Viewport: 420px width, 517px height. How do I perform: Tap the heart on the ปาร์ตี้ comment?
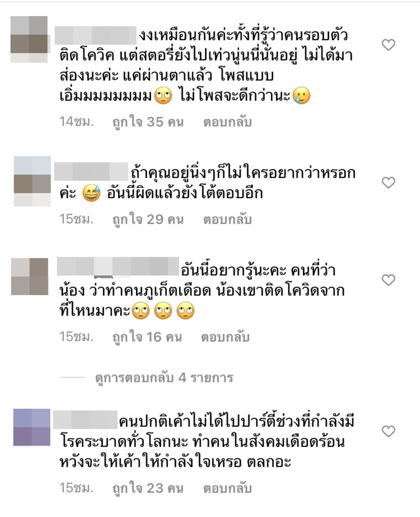click(388, 431)
